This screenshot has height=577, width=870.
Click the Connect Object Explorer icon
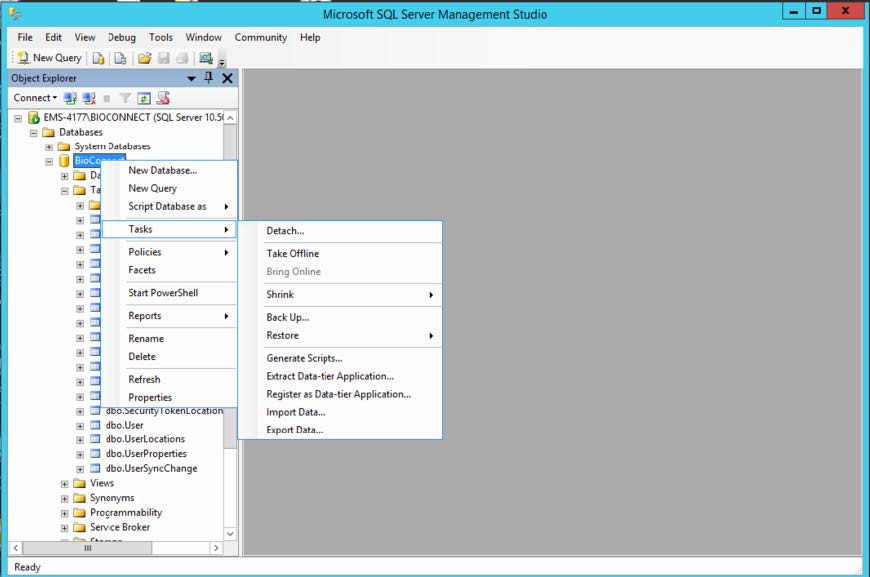pyautogui.click(x=68, y=97)
